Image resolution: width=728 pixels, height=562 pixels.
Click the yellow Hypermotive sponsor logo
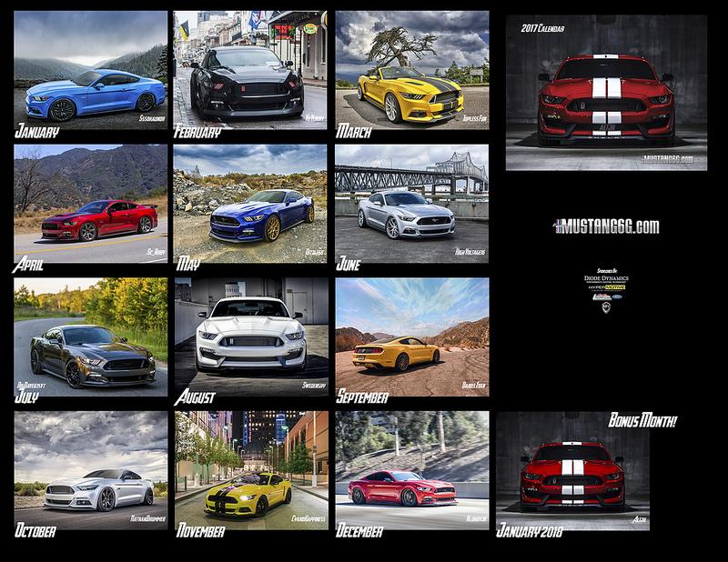click(606, 287)
